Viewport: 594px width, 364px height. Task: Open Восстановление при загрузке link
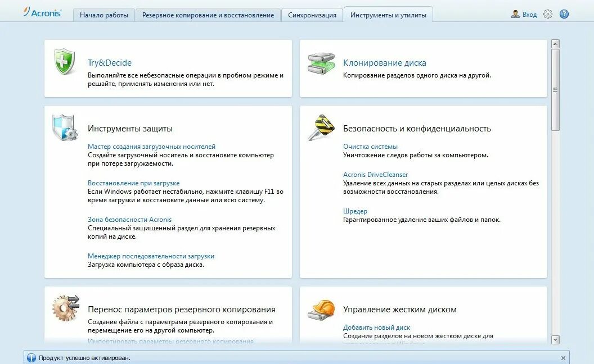coord(134,183)
